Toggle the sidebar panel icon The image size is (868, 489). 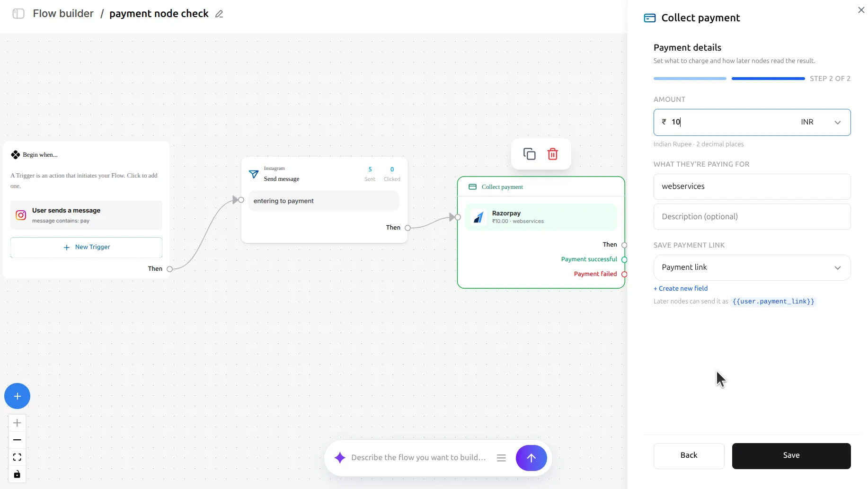pos(18,14)
